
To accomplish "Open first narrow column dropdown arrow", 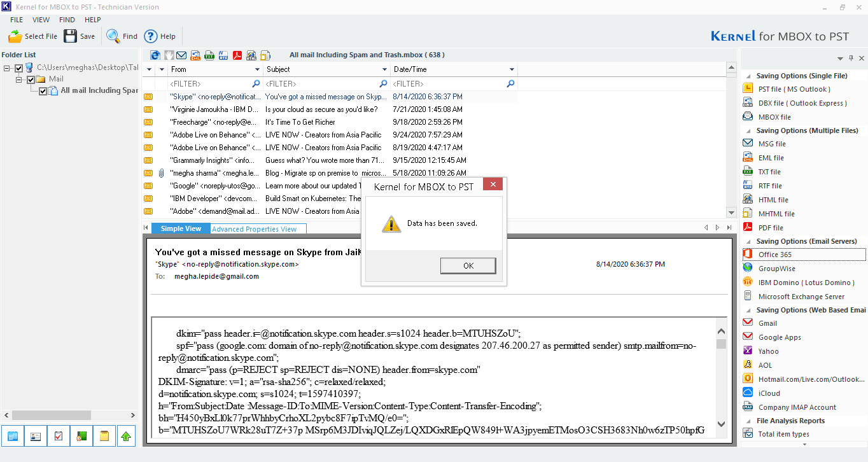I will tap(150, 69).
